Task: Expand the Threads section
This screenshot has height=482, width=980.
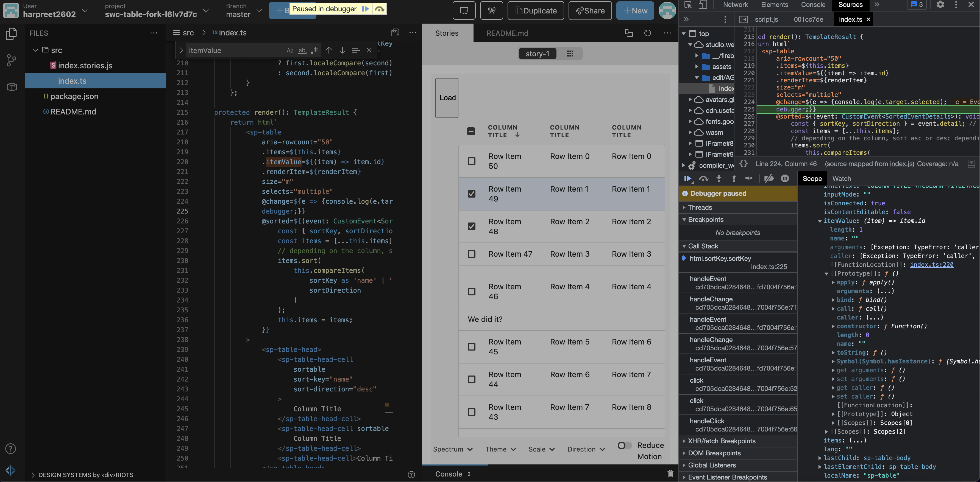Action: pos(700,207)
